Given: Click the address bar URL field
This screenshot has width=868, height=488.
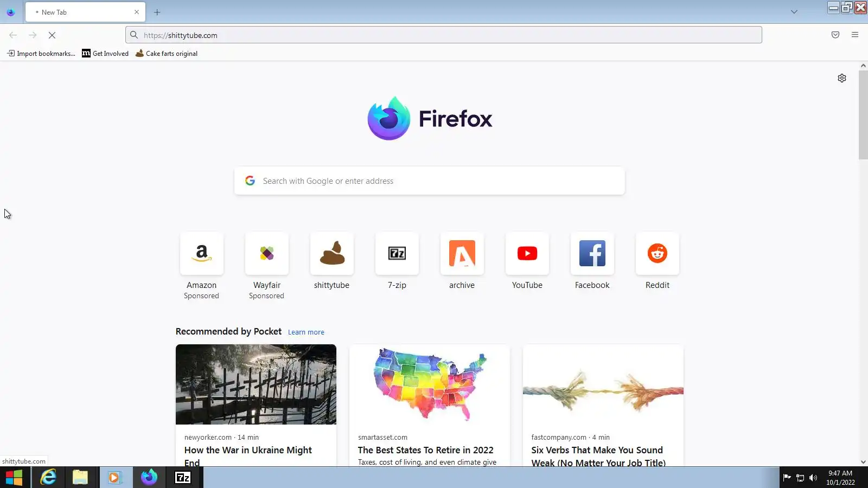Looking at the screenshot, I should [444, 35].
